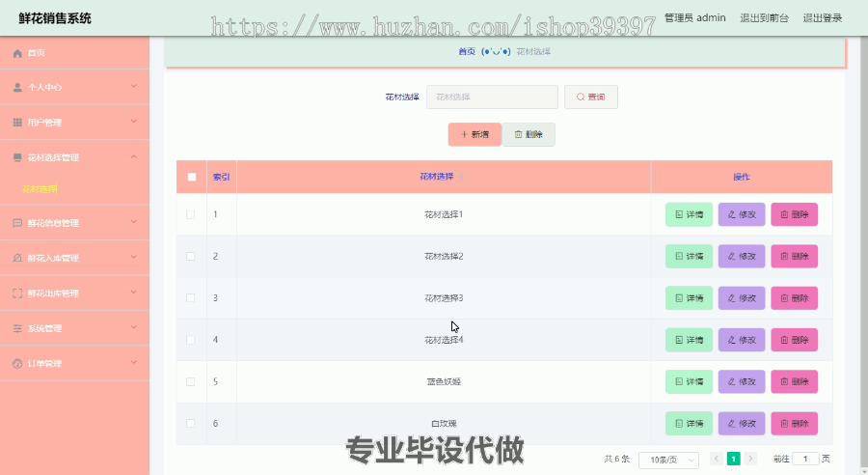
Task: Expand the 鲜花入库管理 chevron
Action: coord(133,257)
